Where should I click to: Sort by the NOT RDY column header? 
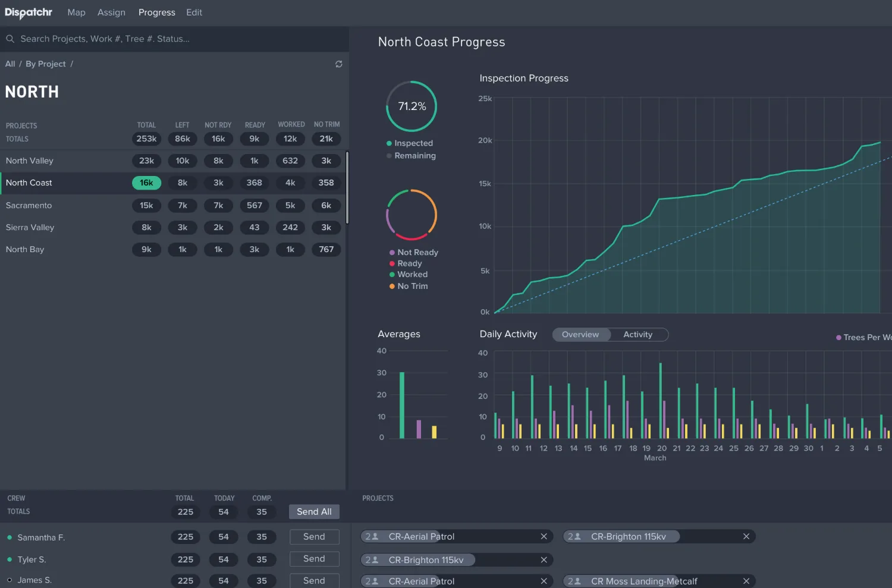(x=218, y=125)
